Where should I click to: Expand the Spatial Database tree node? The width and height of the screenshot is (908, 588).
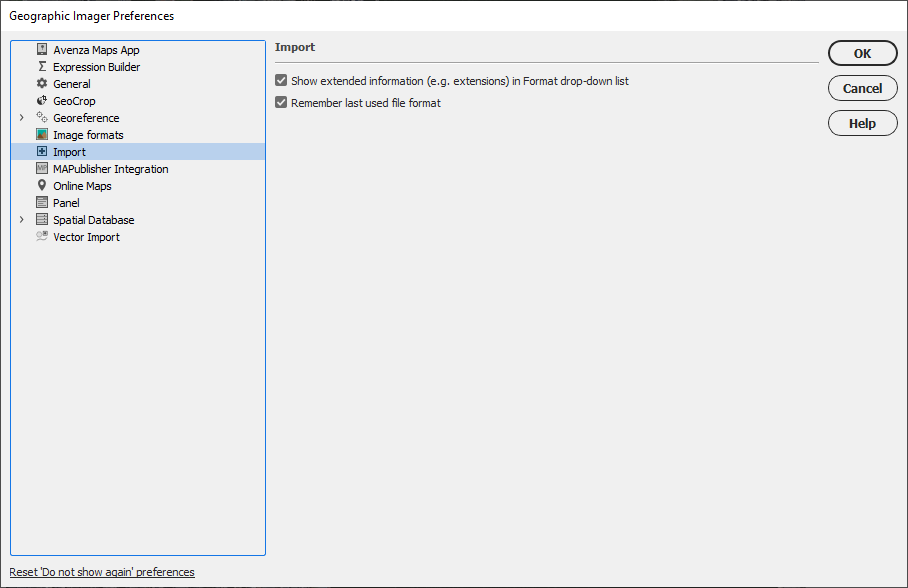pyautogui.click(x=21, y=220)
